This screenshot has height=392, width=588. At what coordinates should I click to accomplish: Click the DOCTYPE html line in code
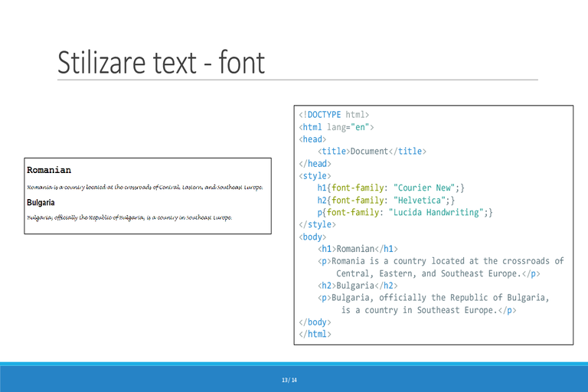[334, 115]
